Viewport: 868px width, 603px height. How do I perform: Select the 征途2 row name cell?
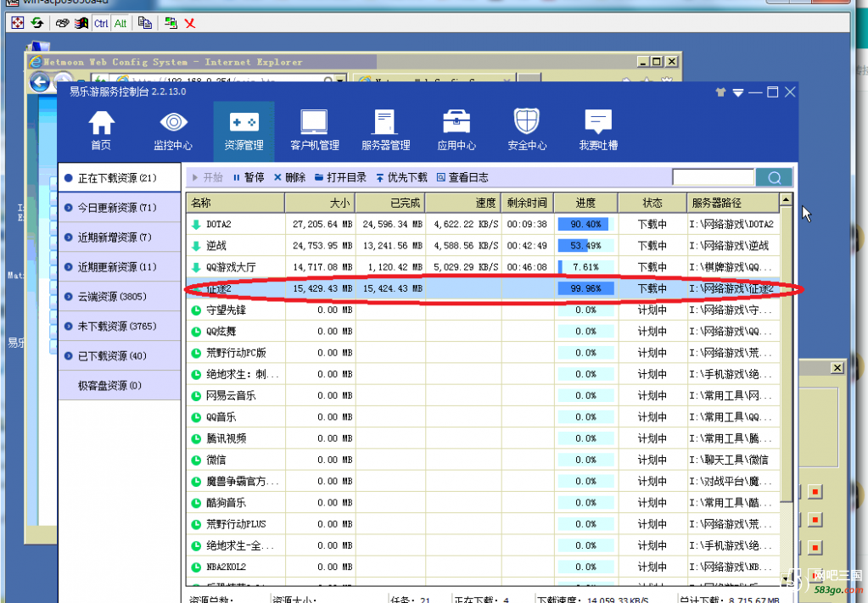[x=235, y=288]
